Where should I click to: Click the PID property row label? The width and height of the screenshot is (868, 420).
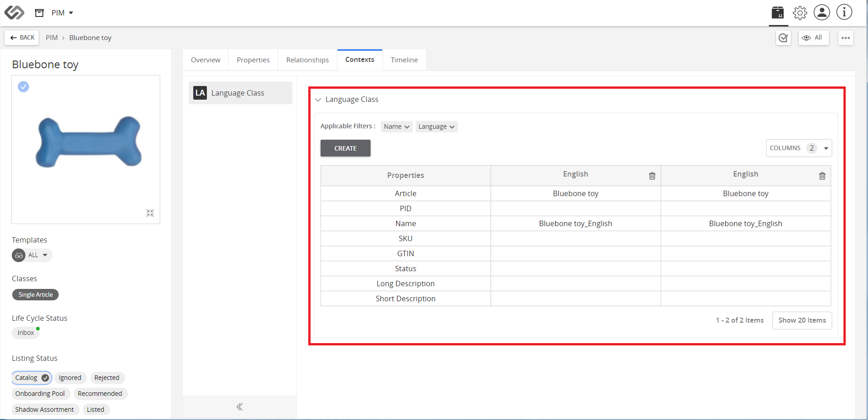pyautogui.click(x=406, y=208)
